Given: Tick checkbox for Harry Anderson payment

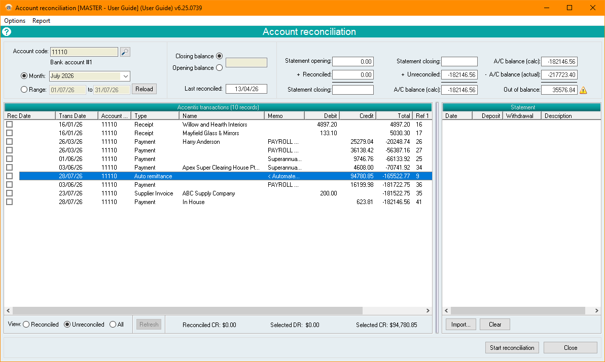Looking at the screenshot, I should pos(9,142).
